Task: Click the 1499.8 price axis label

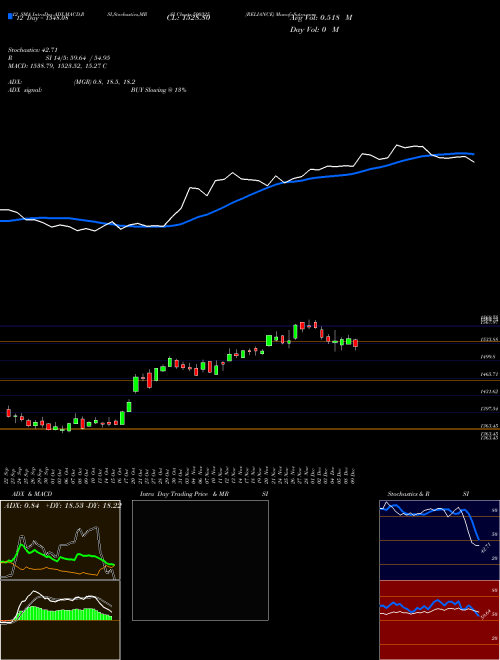Action: point(490,357)
